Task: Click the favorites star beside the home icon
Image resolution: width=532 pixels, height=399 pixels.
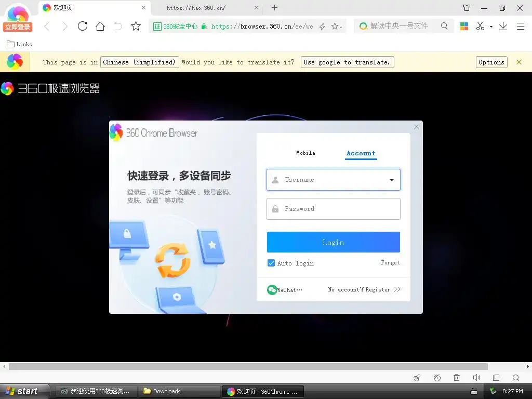Action: (136, 26)
